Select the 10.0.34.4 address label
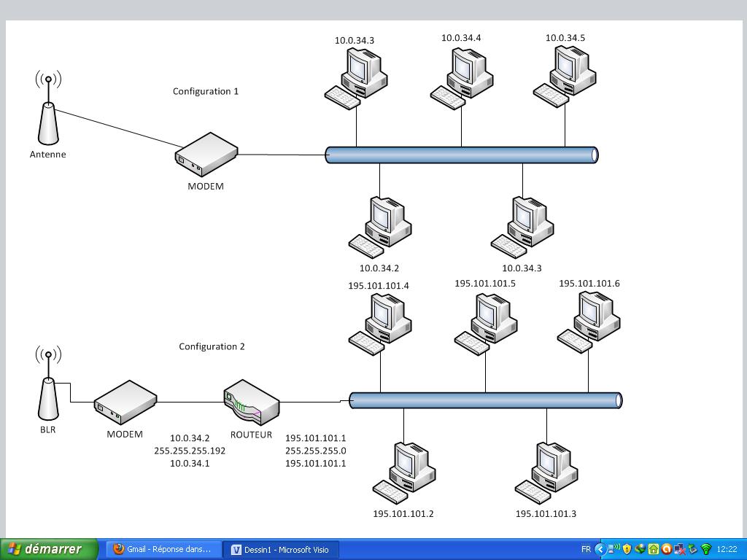 coord(461,38)
